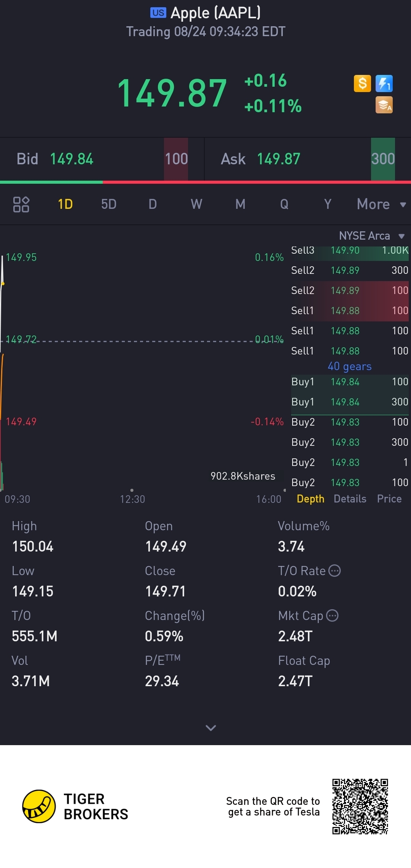Switch to the Details tab

click(350, 499)
